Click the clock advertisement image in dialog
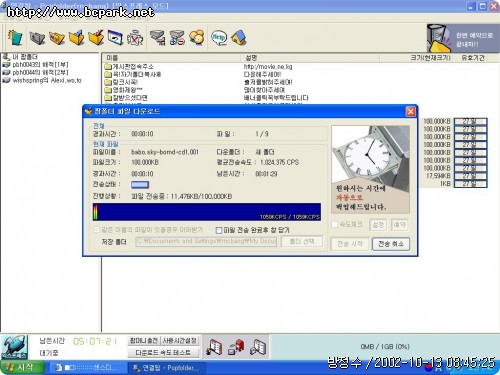This screenshot has width=500, height=375. click(x=371, y=169)
